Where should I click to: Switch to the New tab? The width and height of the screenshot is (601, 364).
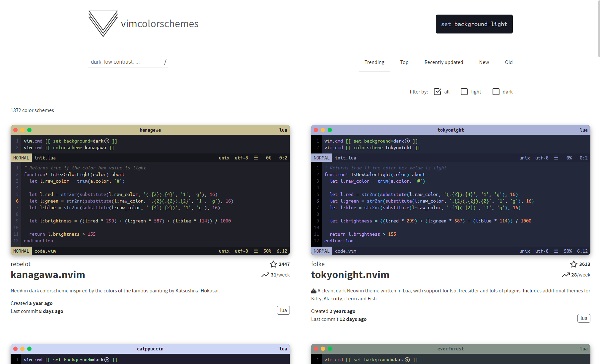click(x=484, y=62)
